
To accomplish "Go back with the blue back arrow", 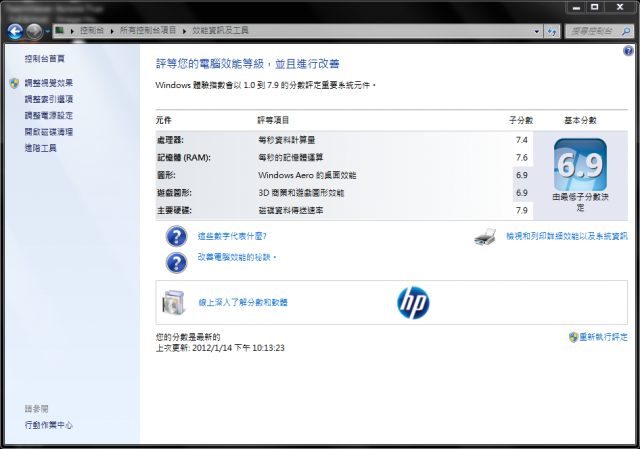I will point(16,31).
